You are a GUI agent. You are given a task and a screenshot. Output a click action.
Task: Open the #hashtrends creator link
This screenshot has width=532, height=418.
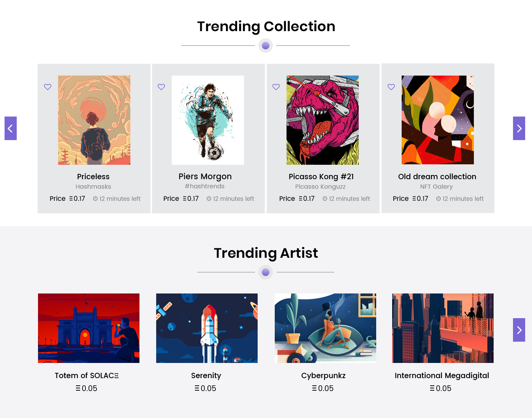tap(204, 186)
